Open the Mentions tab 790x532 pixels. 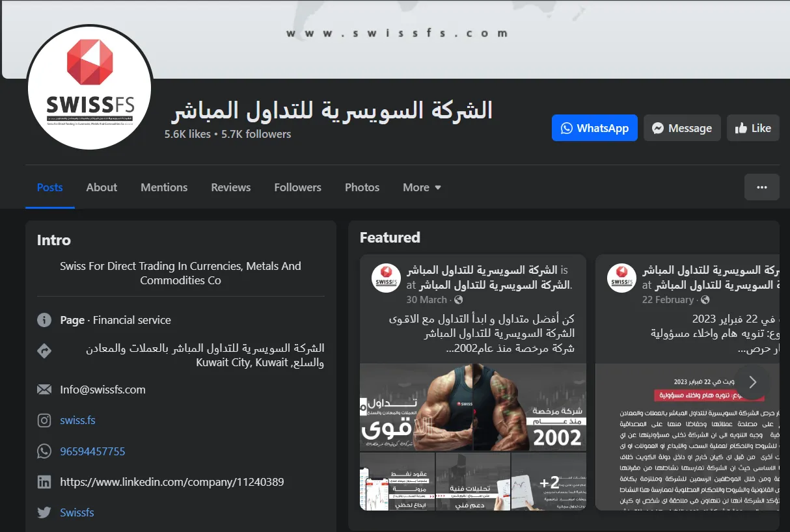coord(164,187)
